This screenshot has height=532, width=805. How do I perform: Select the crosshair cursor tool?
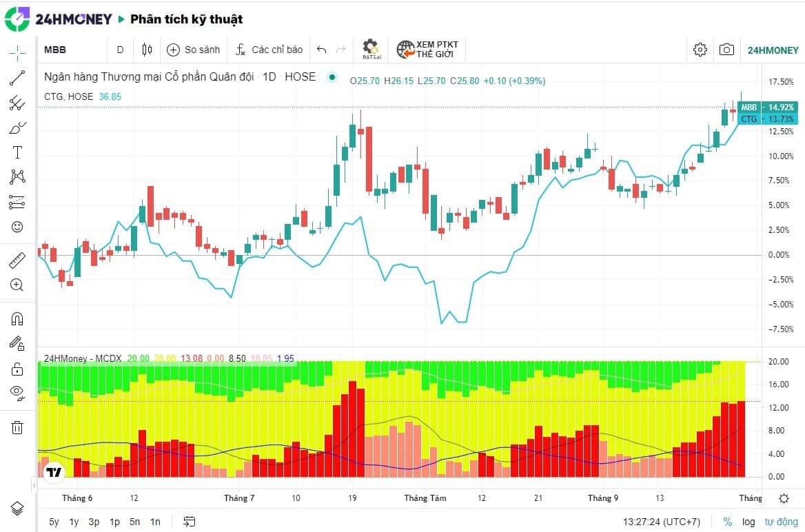[17, 52]
